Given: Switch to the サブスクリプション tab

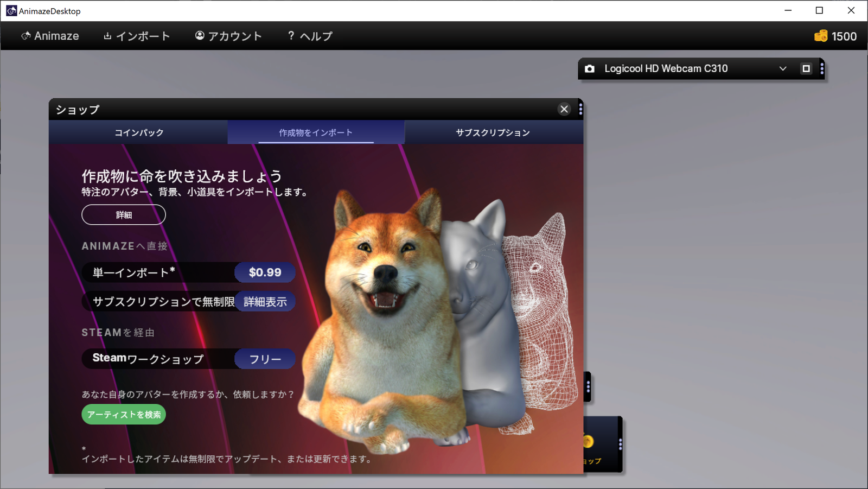Looking at the screenshot, I should tap(493, 132).
